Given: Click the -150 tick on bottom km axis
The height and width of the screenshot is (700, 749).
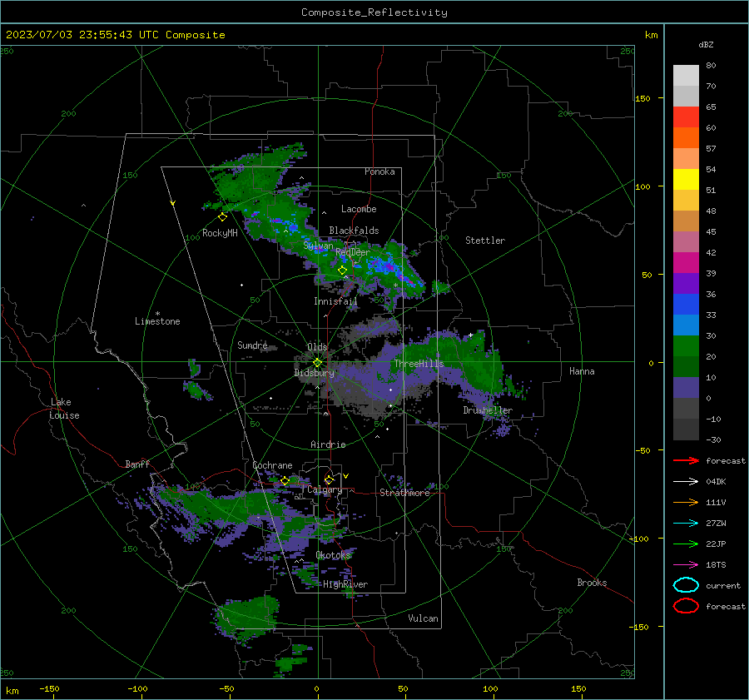Looking at the screenshot, I should [x=49, y=689].
